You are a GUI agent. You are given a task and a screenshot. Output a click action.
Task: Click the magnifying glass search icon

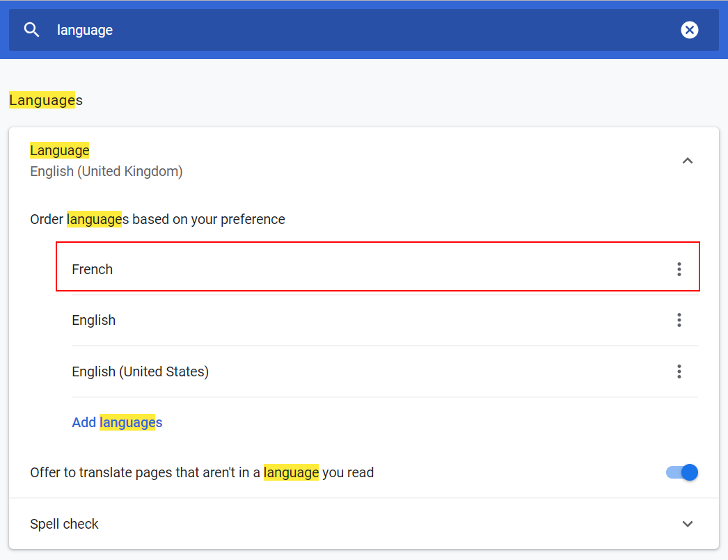(31, 30)
